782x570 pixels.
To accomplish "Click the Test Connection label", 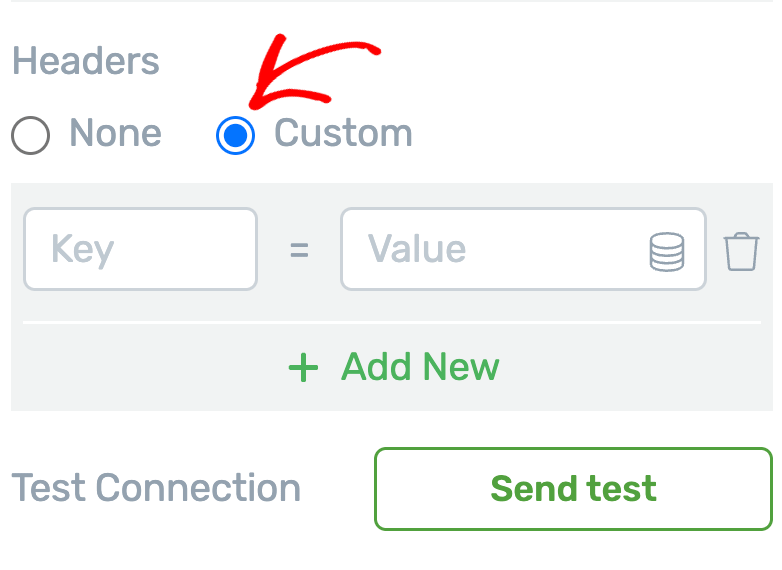I will [156, 488].
